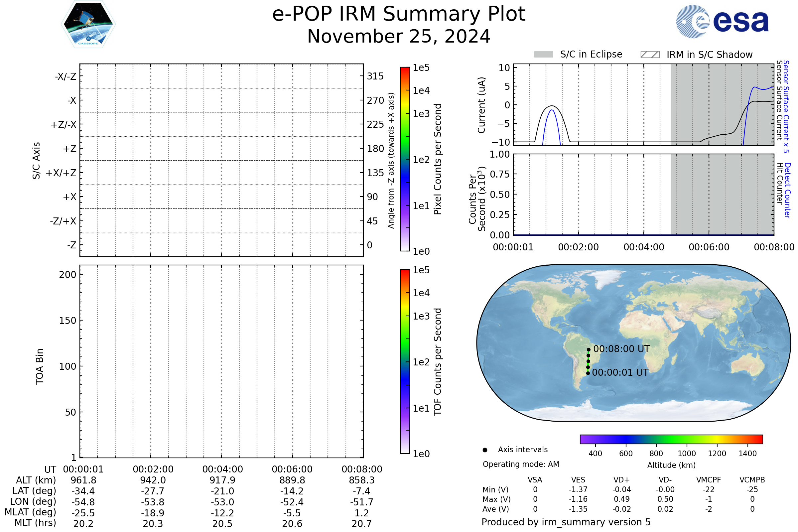Click the TOF Counts per Second colorbar
This screenshot has width=798, height=532.
click(405, 361)
